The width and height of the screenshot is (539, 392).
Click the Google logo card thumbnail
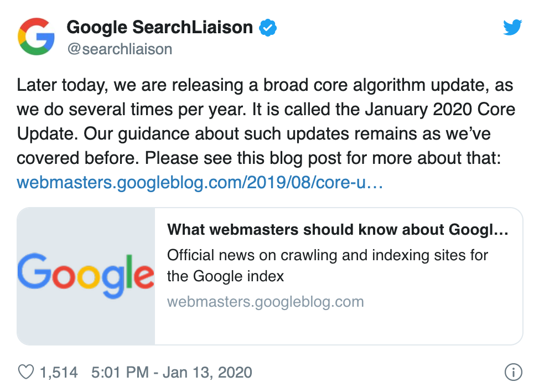click(x=86, y=276)
